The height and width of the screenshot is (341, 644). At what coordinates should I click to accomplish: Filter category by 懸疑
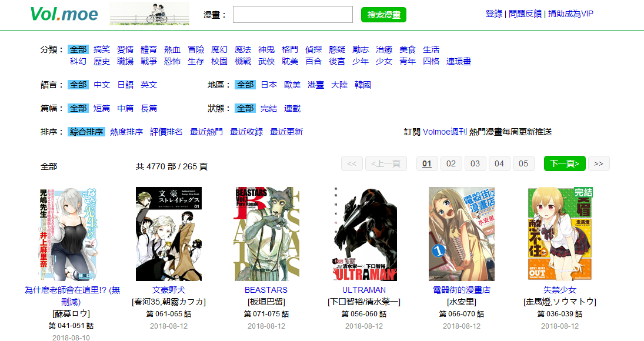(x=337, y=49)
